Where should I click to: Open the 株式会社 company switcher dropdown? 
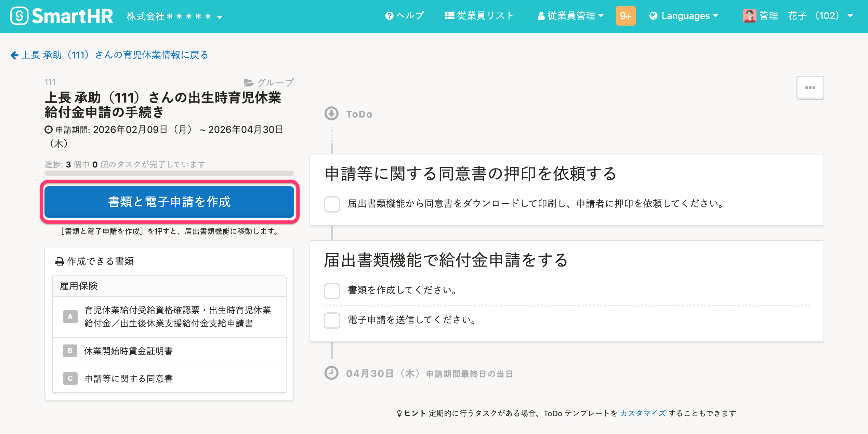174,16
